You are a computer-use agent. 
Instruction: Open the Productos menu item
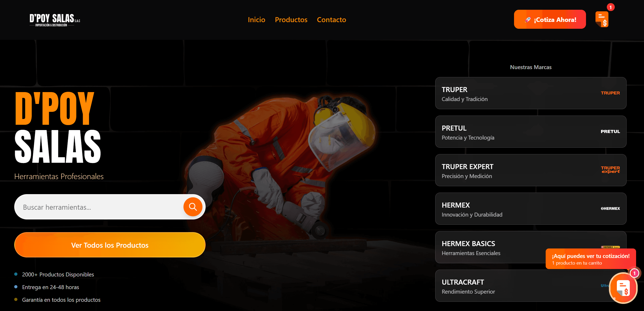coord(291,20)
